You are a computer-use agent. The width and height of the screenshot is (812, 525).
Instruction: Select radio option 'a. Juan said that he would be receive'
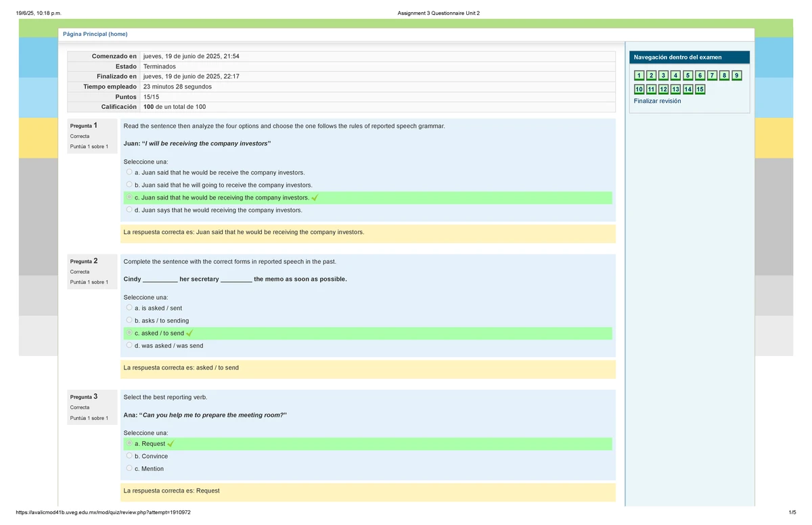(129, 173)
